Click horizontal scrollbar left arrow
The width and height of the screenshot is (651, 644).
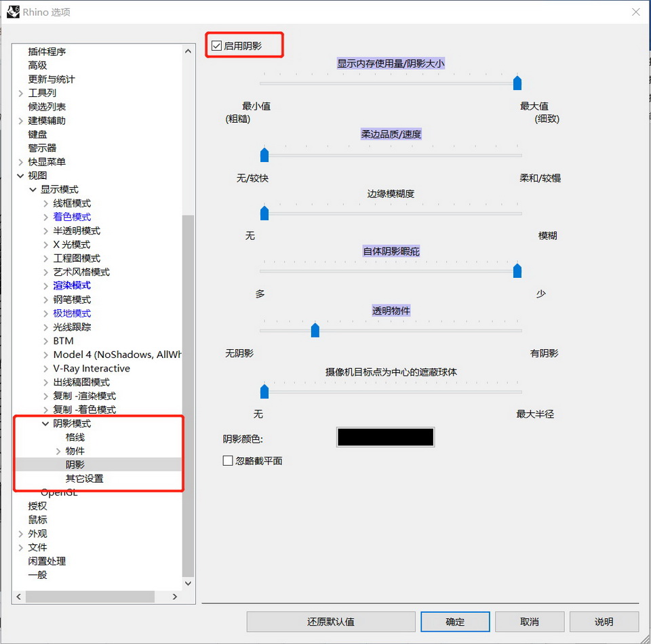(19, 597)
